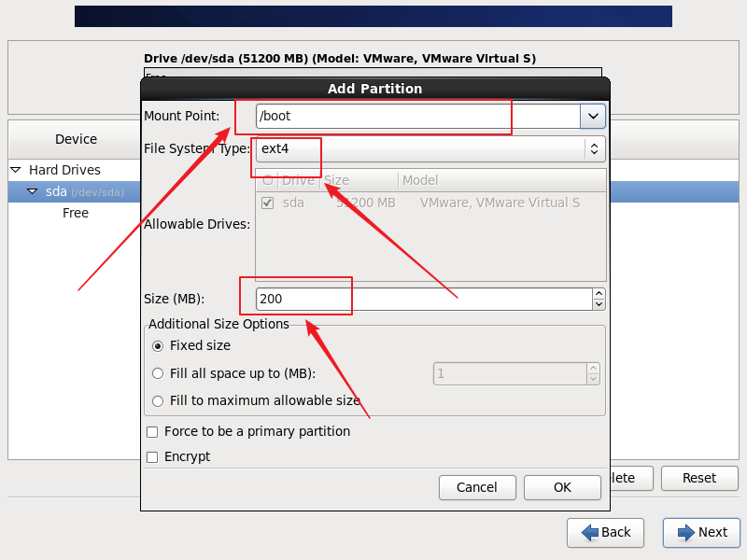This screenshot has height=560, width=747.
Task: Click the Size (MB) field showing 200
Action: (424, 299)
